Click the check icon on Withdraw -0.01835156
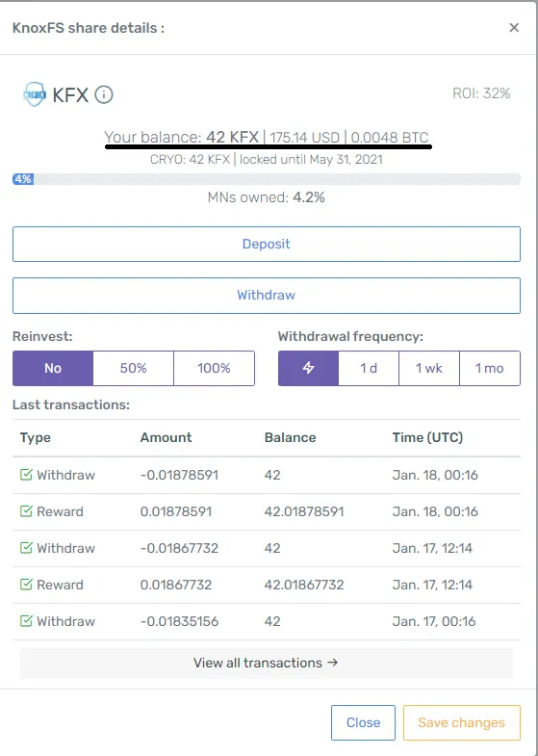This screenshot has width=538, height=756. tap(26, 621)
